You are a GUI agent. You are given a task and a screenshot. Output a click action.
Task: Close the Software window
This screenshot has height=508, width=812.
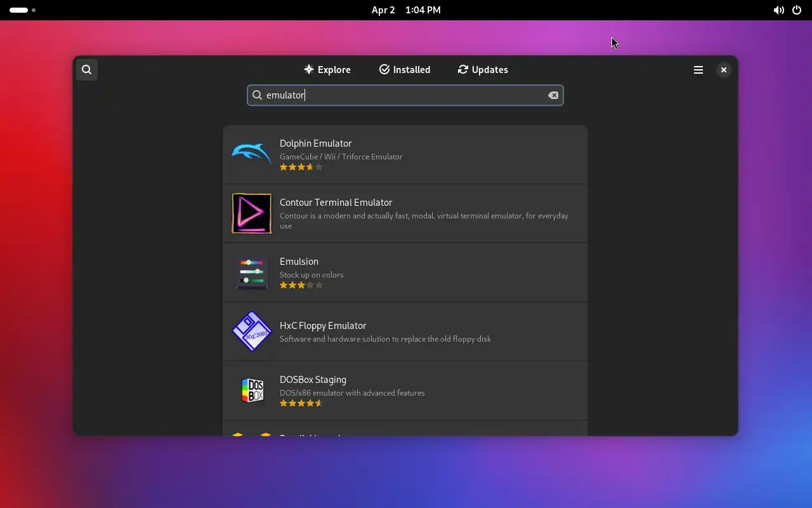(x=724, y=70)
